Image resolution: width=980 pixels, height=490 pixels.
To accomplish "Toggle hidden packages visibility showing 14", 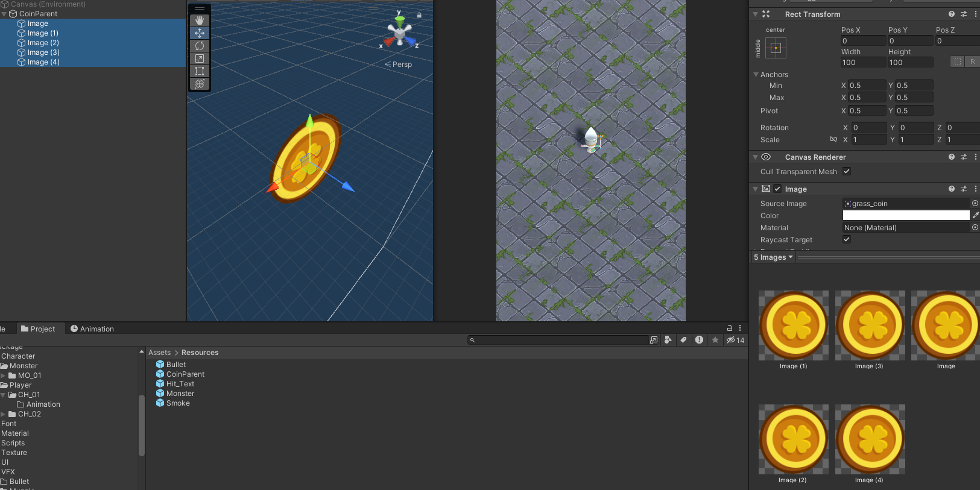I will [735, 340].
